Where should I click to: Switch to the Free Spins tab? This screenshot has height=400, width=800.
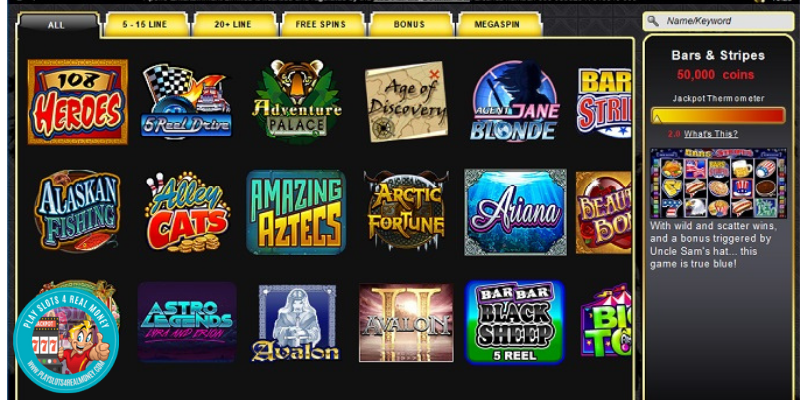[321, 24]
